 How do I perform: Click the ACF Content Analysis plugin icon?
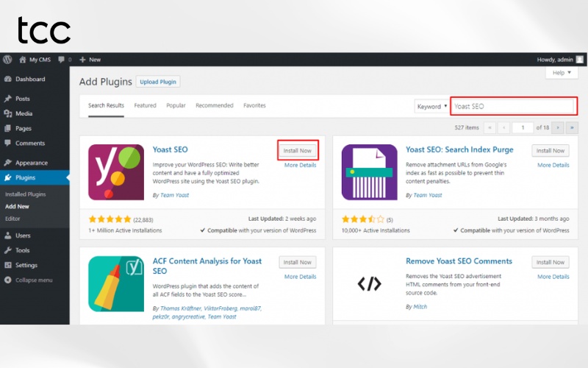pyautogui.click(x=116, y=284)
